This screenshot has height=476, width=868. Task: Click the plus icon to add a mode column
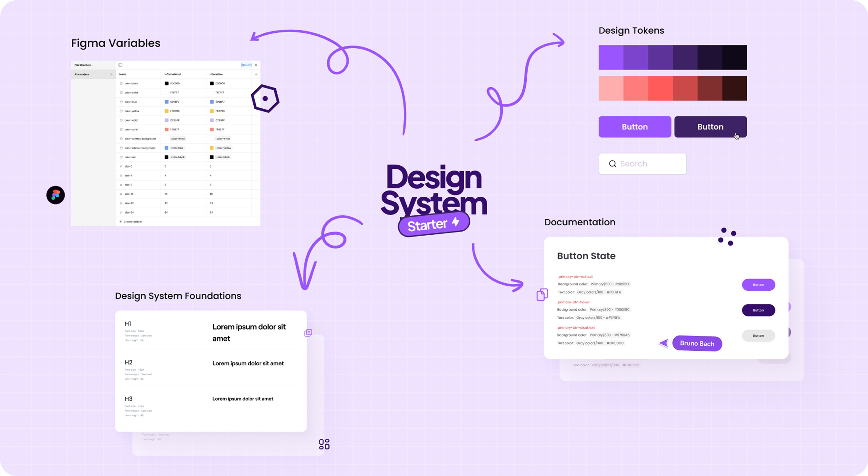click(256, 74)
